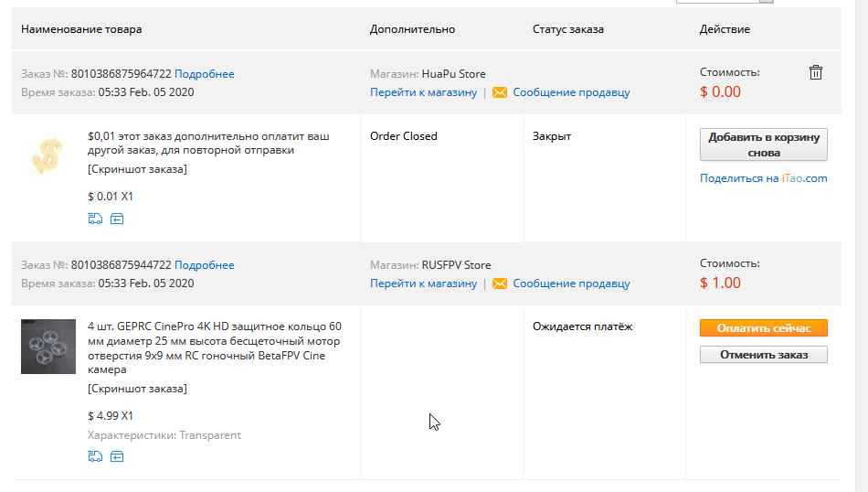Click return box icon under GEPRC CinePro item
The image size is (868, 492).
click(117, 456)
